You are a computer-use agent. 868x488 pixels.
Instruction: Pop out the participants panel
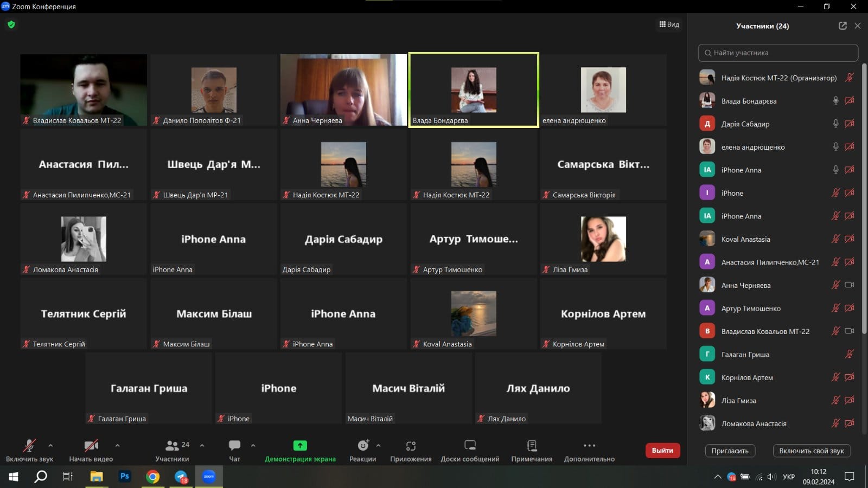tap(843, 26)
